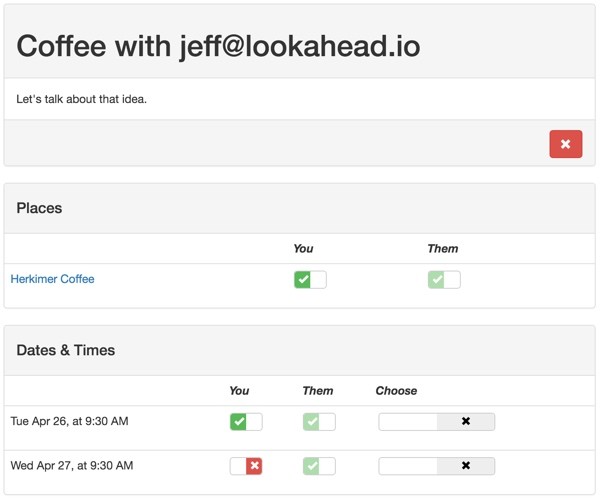600x501 pixels.
Task: Click the 'Let's talk about that idea.' message
Action: point(82,99)
